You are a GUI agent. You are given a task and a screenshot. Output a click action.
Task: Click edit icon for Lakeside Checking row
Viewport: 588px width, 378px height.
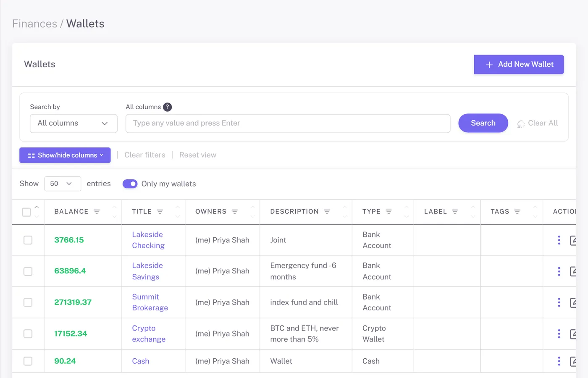click(x=573, y=240)
